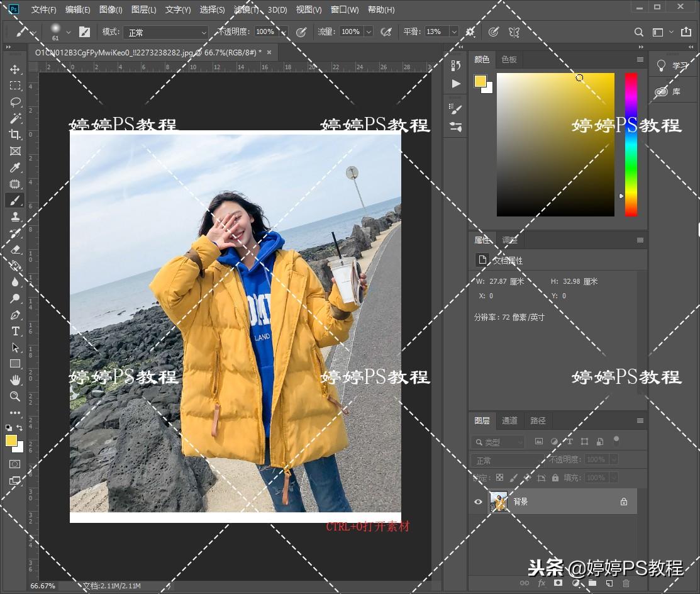Select the Horizontal Type tool
Viewport: 700px width, 594px height.
pyautogui.click(x=15, y=331)
